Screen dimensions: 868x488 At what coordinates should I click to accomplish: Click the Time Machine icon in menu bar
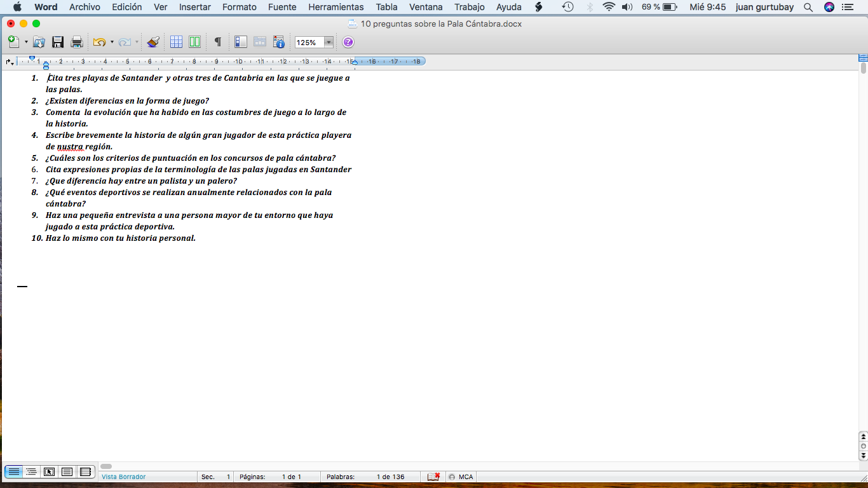point(567,7)
